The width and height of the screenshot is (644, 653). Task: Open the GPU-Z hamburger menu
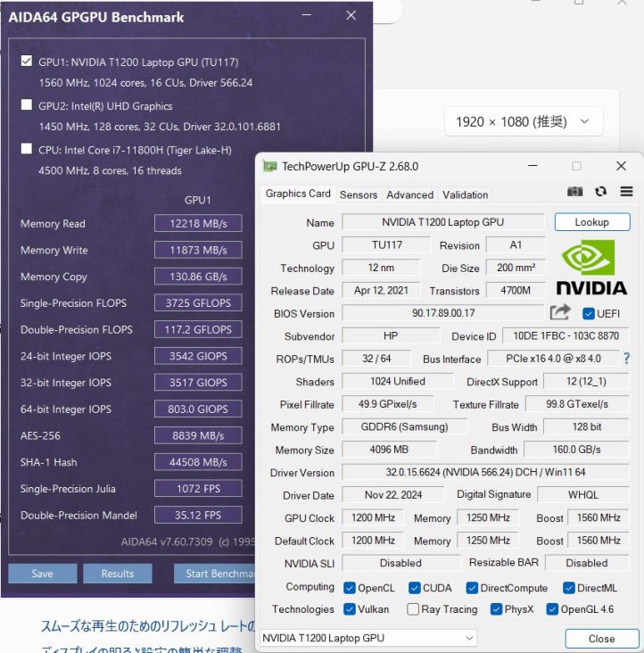pyautogui.click(x=626, y=192)
